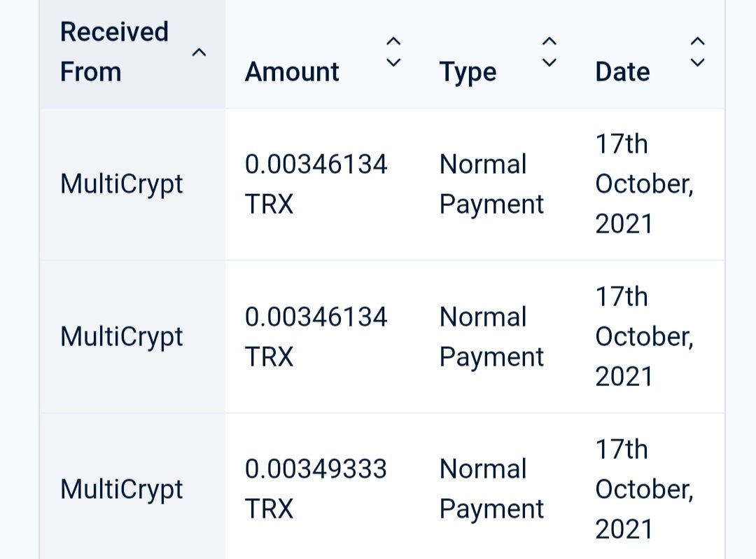Click the Type header text
This screenshot has height=559, width=756.
(468, 73)
